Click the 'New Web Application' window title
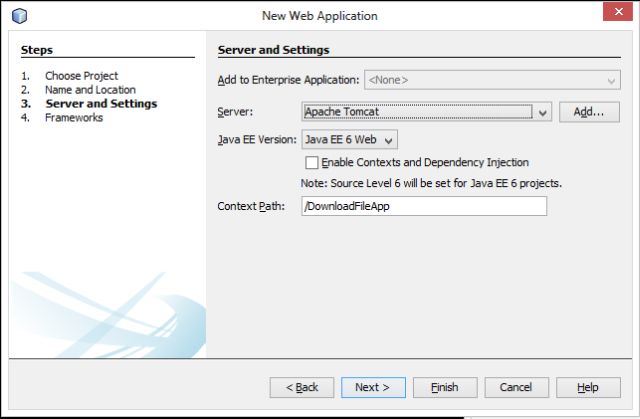 320,16
